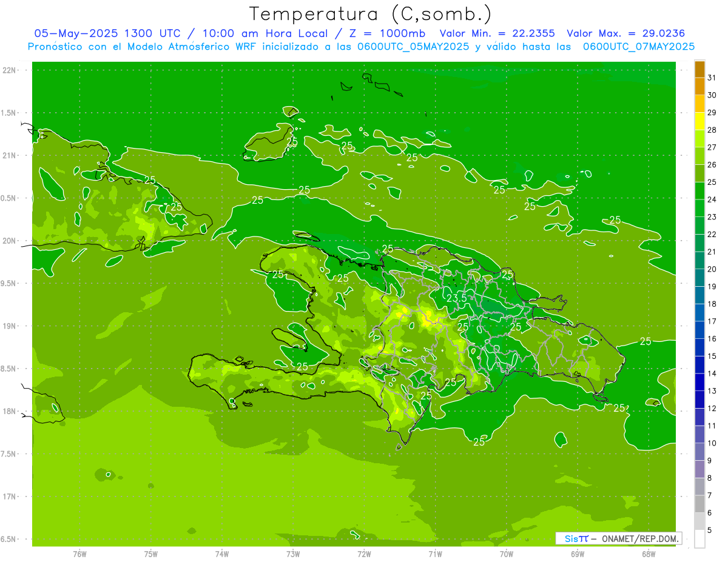Click the color bar label "28"
This screenshot has height=562, width=728.
[x=712, y=130]
